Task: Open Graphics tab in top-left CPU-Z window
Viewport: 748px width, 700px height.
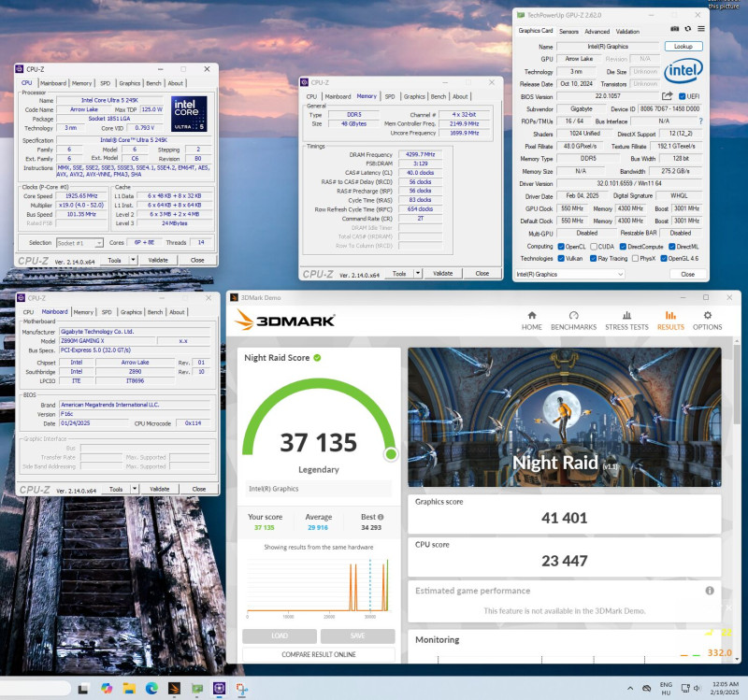Action: [x=130, y=83]
